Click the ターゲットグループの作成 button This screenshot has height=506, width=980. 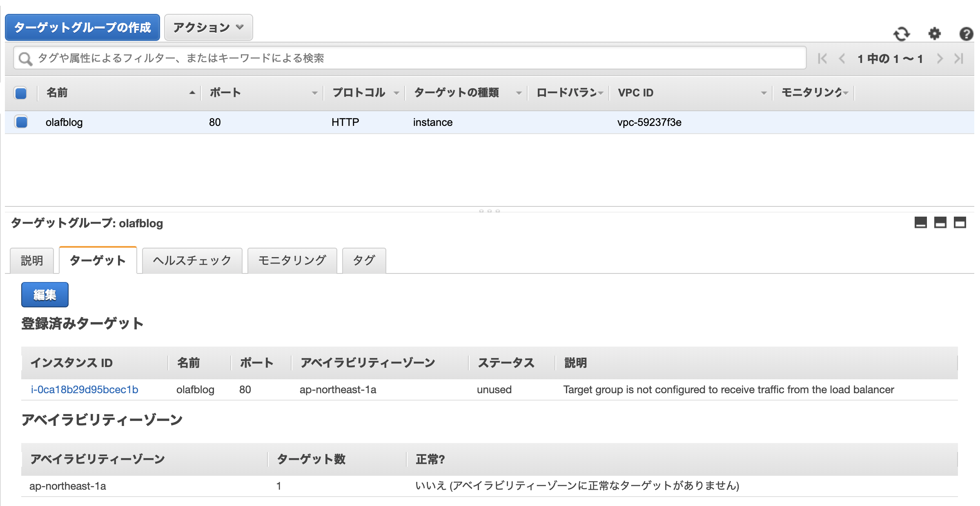click(x=82, y=27)
